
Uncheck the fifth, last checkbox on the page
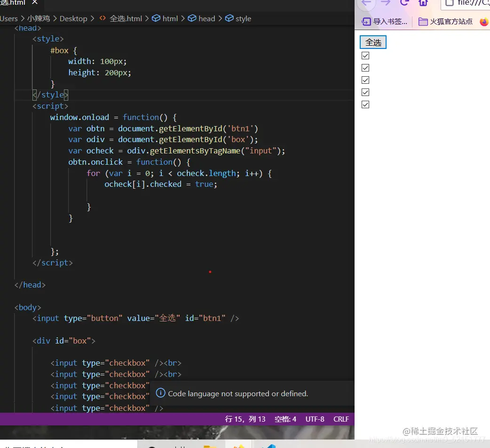365,104
